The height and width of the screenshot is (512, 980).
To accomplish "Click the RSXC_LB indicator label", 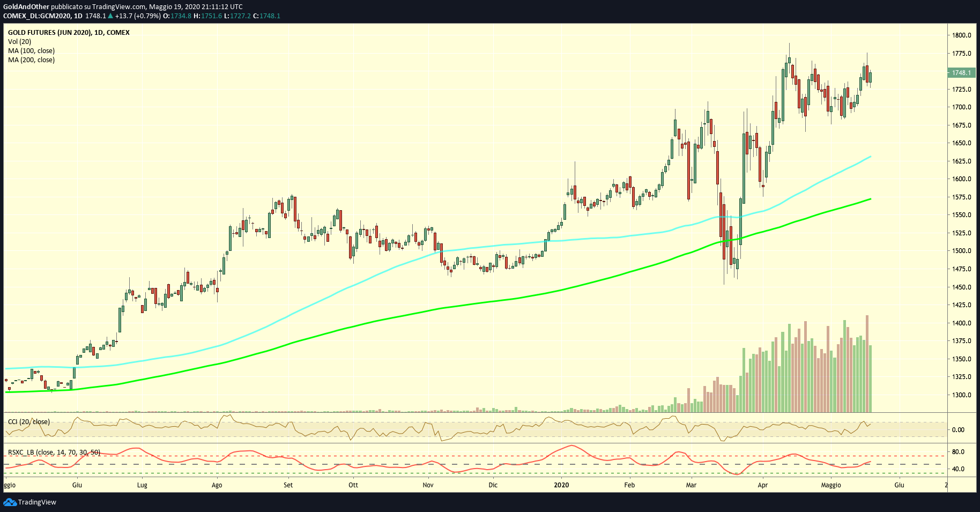I will click(54, 452).
